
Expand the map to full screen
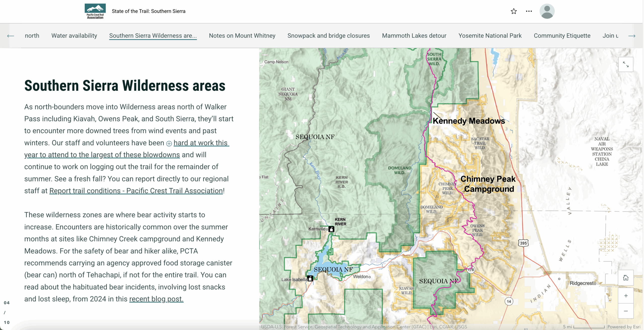coord(626,64)
